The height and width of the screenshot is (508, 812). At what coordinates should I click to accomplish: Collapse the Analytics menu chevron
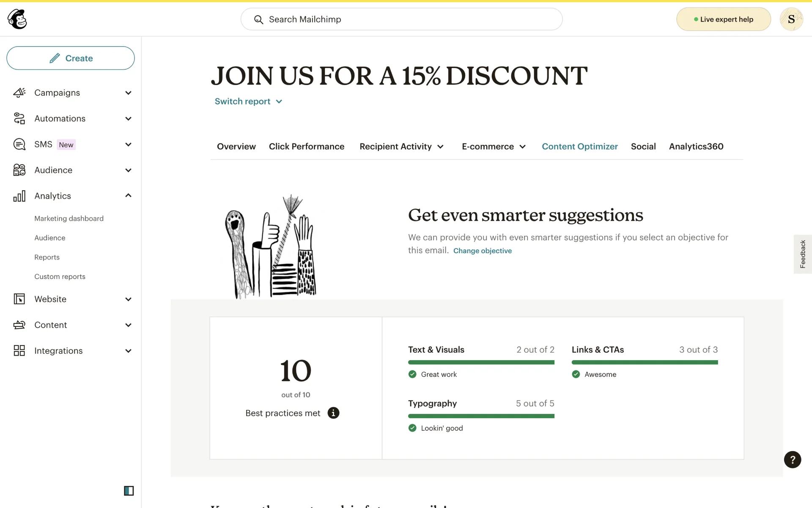click(x=128, y=196)
